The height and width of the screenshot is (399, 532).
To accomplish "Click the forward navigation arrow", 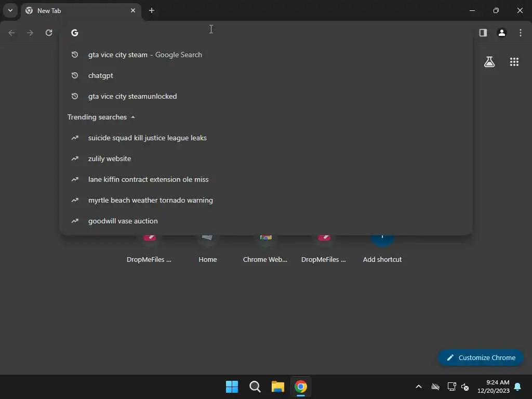I will pyautogui.click(x=30, y=33).
